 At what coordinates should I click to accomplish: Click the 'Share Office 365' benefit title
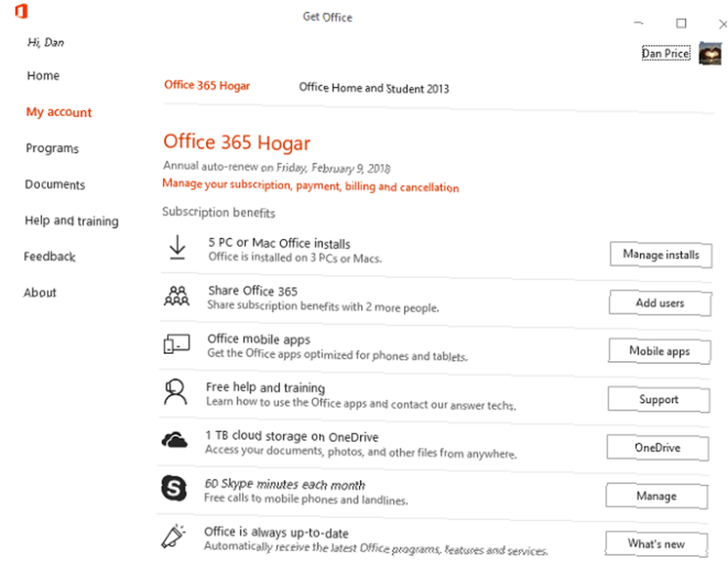[253, 291]
